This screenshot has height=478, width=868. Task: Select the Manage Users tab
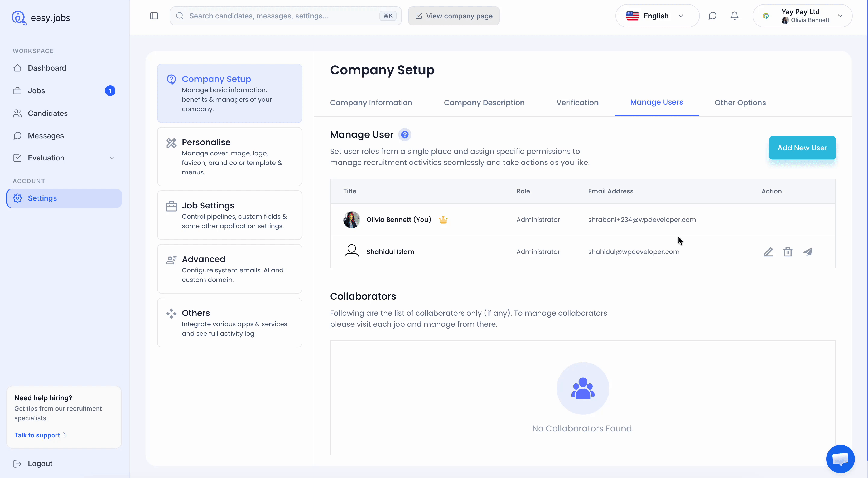[656, 103]
